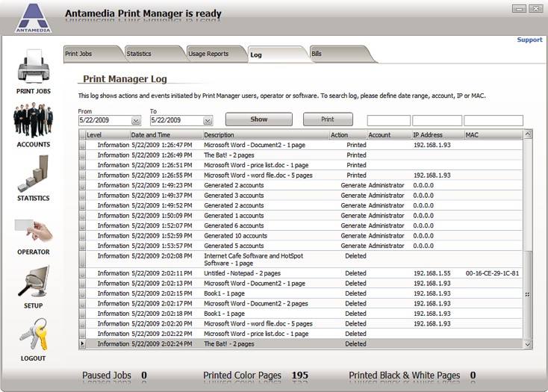Select the 2:02:15 PM 'Book1 - 1 page' row
The image size is (548, 392).
[x=301, y=293]
